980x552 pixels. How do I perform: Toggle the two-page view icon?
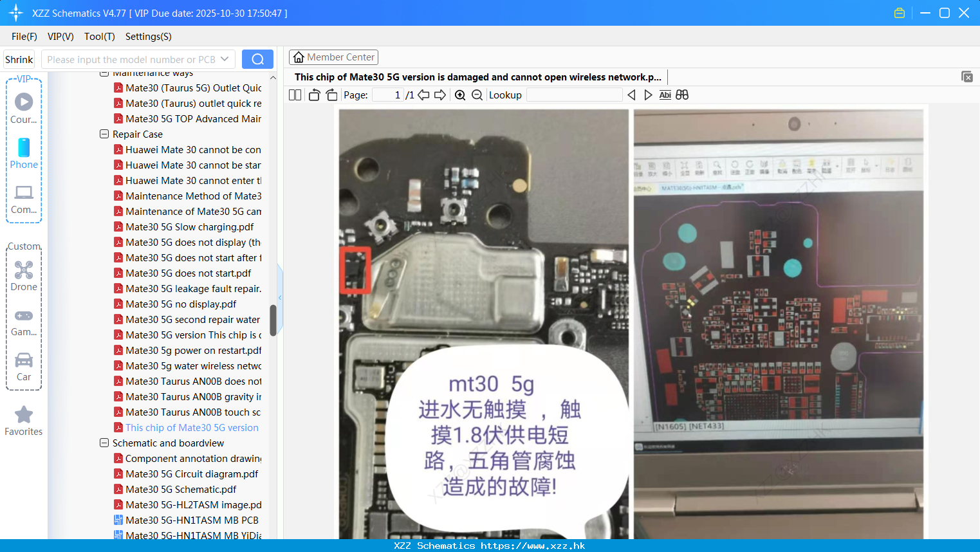pyautogui.click(x=295, y=95)
